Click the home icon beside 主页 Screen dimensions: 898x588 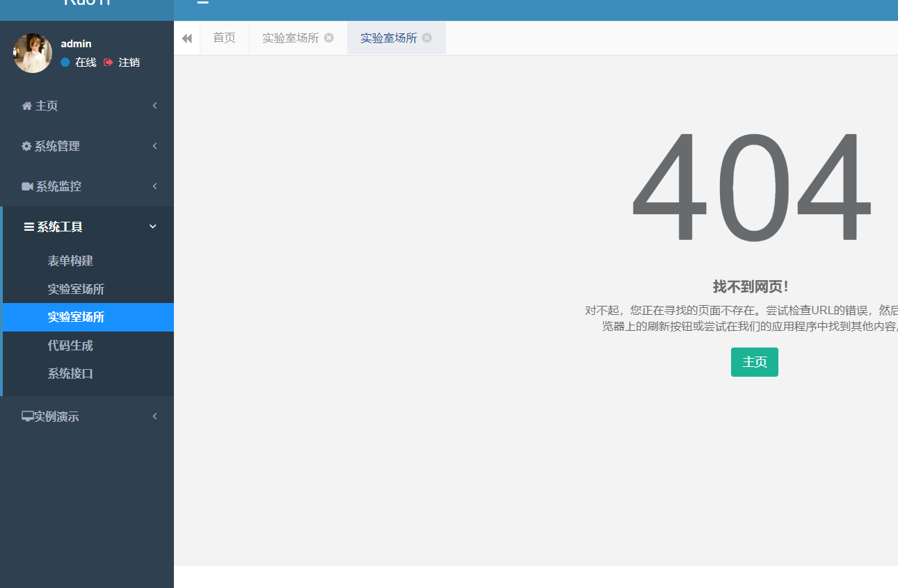click(26, 106)
